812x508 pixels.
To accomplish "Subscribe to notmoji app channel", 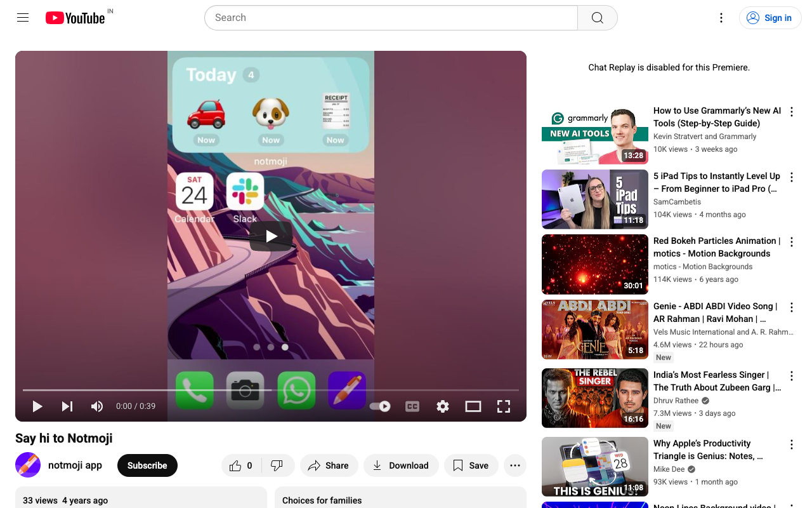I will pyautogui.click(x=147, y=465).
